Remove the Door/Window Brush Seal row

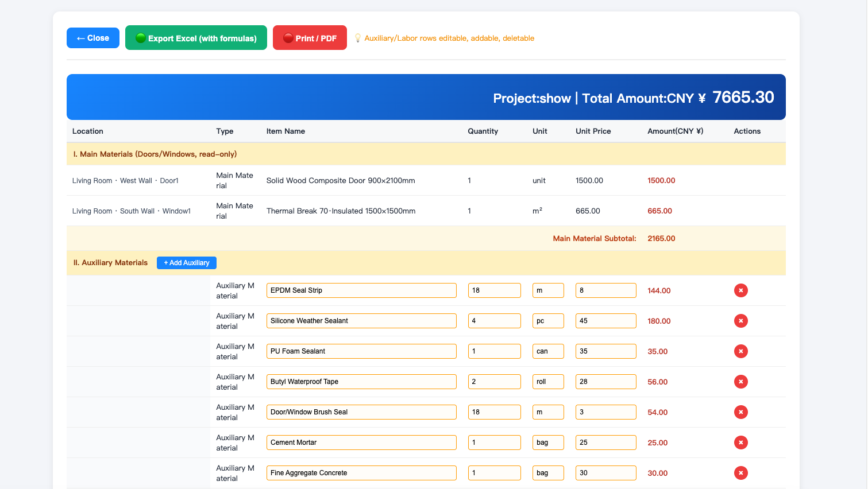coord(740,412)
